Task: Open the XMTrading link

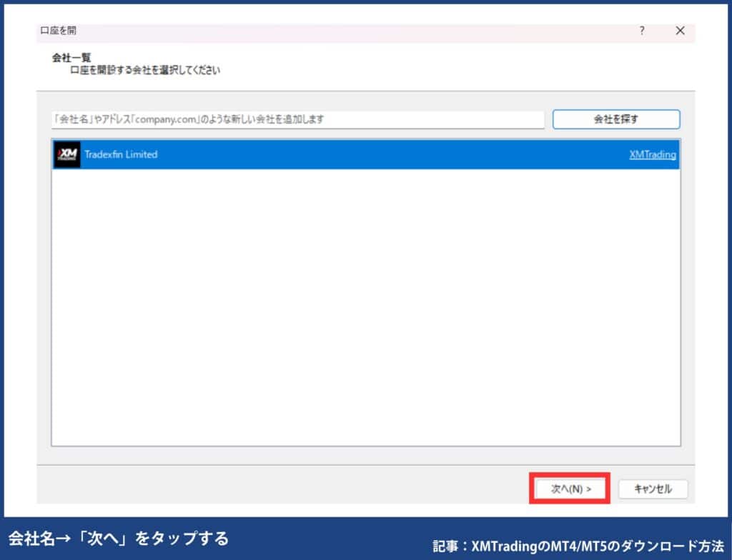Action: point(652,154)
